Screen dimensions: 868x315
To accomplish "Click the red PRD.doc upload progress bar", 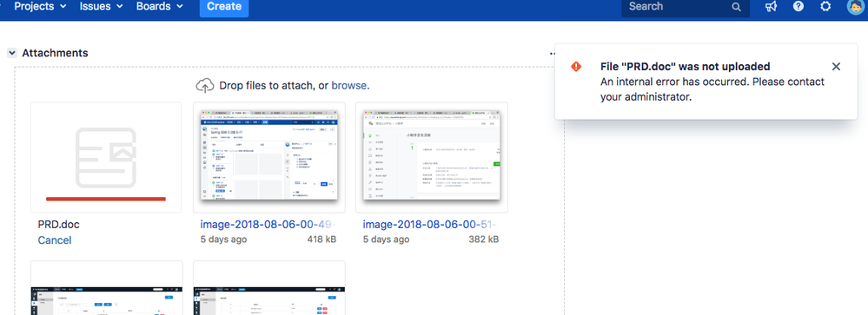I will click(106, 199).
